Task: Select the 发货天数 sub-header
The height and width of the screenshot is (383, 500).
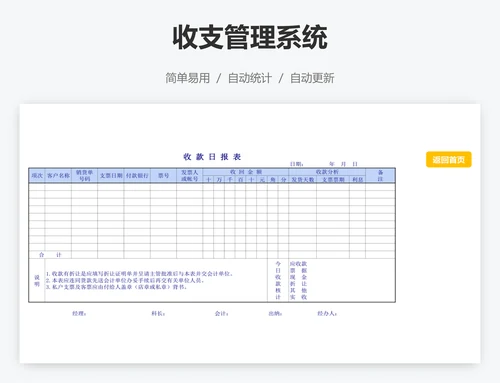Action: pos(303,180)
